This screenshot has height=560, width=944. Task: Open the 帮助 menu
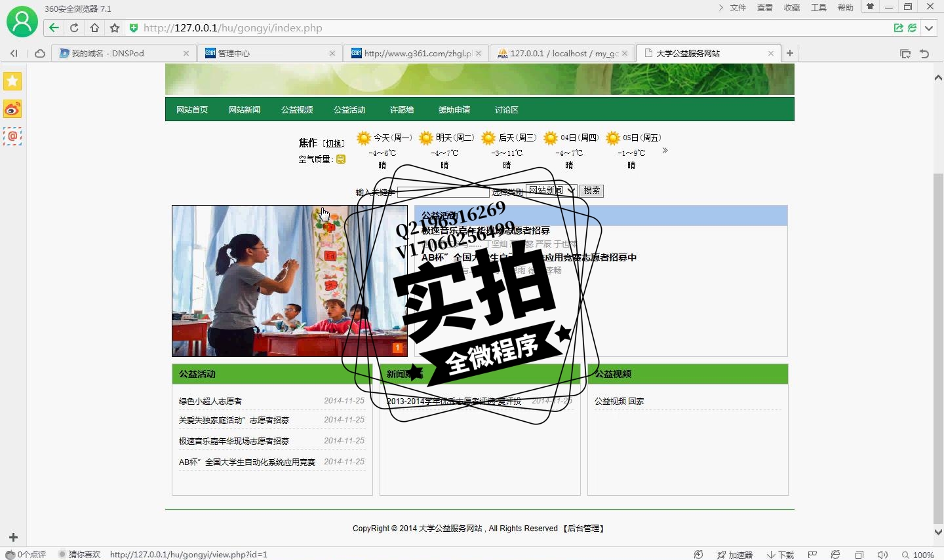(x=846, y=8)
